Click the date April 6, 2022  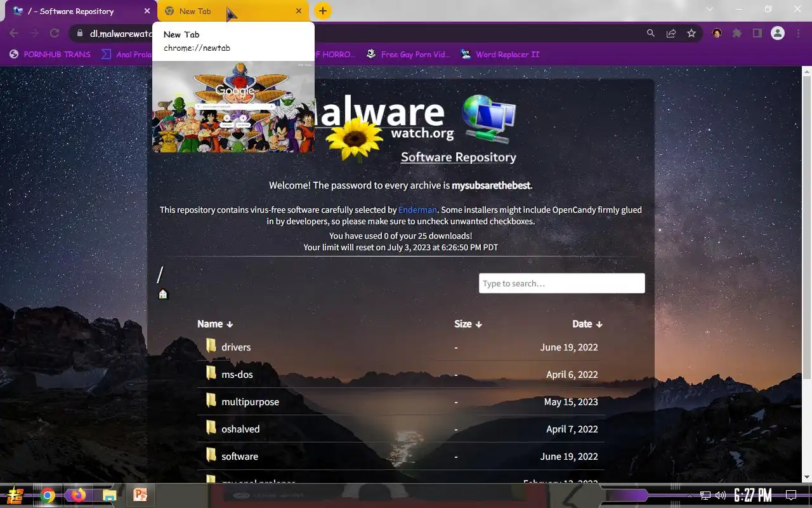click(572, 375)
